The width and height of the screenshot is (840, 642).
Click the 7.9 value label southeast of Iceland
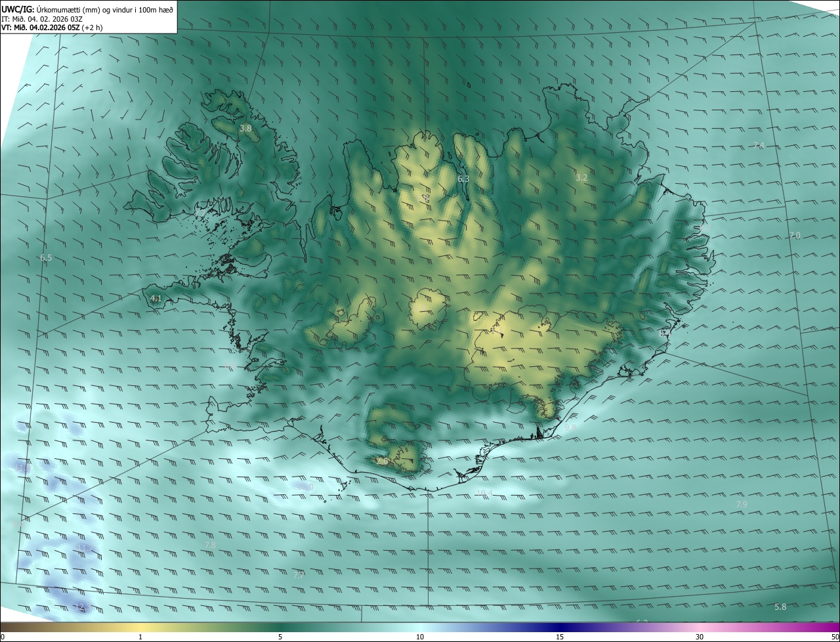pos(742,504)
